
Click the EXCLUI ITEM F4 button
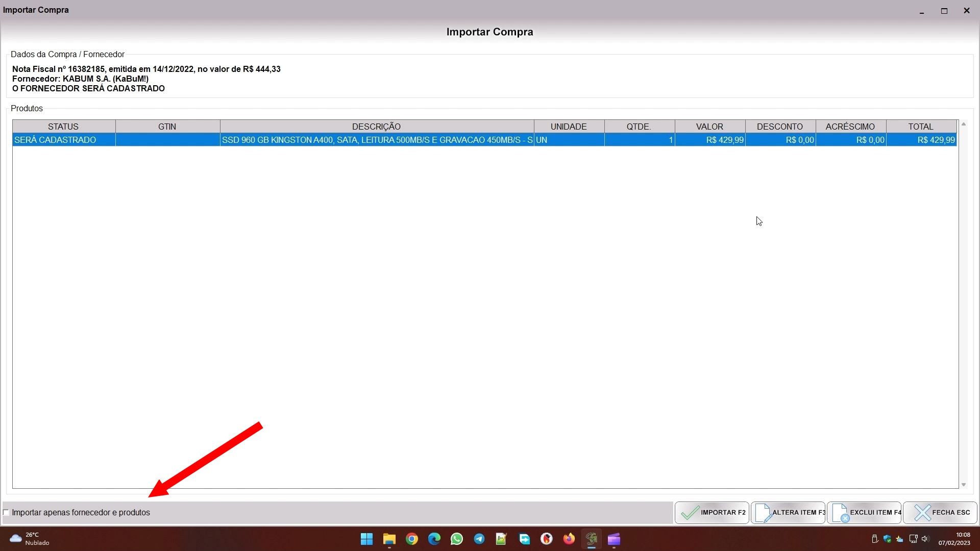click(864, 513)
